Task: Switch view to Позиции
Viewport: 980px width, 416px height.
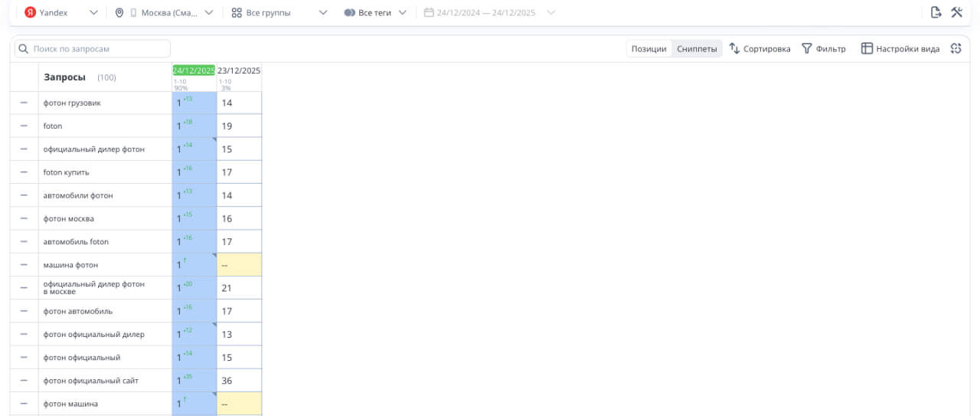Action: click(x=648, y=49)
